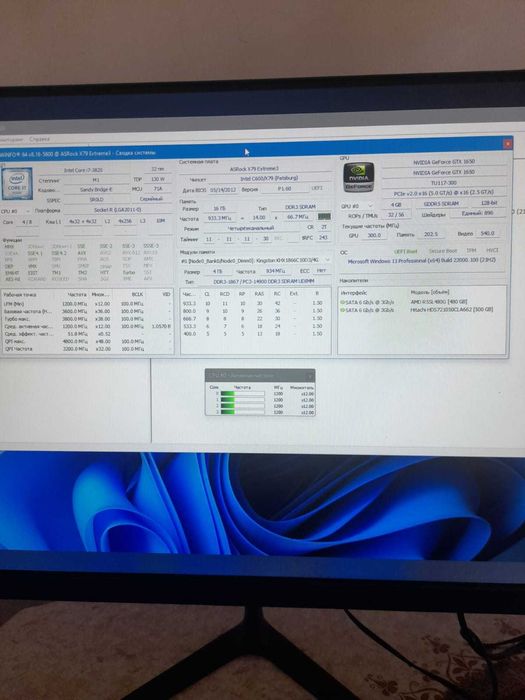Viewport: 525px width, 700px height.
Task: Click the GPU clock 300.0 value
Action: point(374,235)
